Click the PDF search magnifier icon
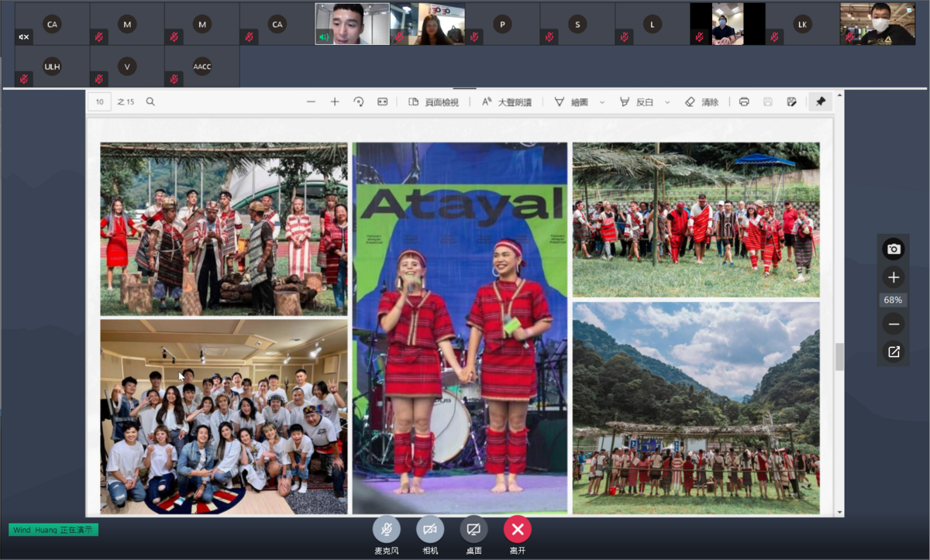The image size is (930, 560). (x=150, y=101)
